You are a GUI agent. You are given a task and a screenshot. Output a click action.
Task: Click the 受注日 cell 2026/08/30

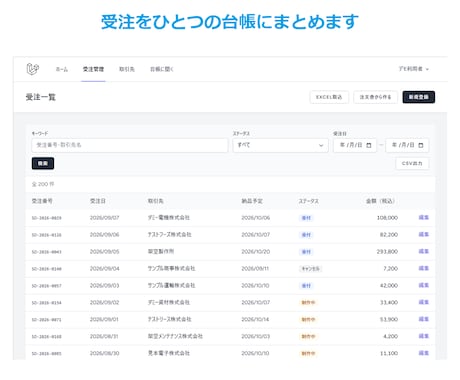click(x=104, y=353)
